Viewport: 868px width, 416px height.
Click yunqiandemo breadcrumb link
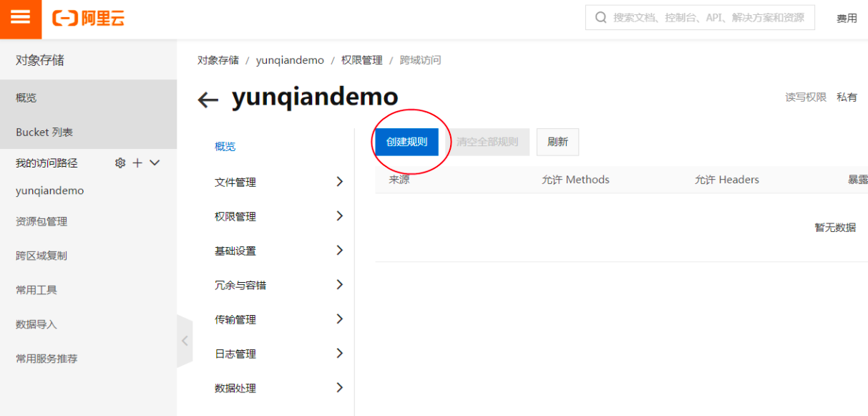(x=290, y=60)
